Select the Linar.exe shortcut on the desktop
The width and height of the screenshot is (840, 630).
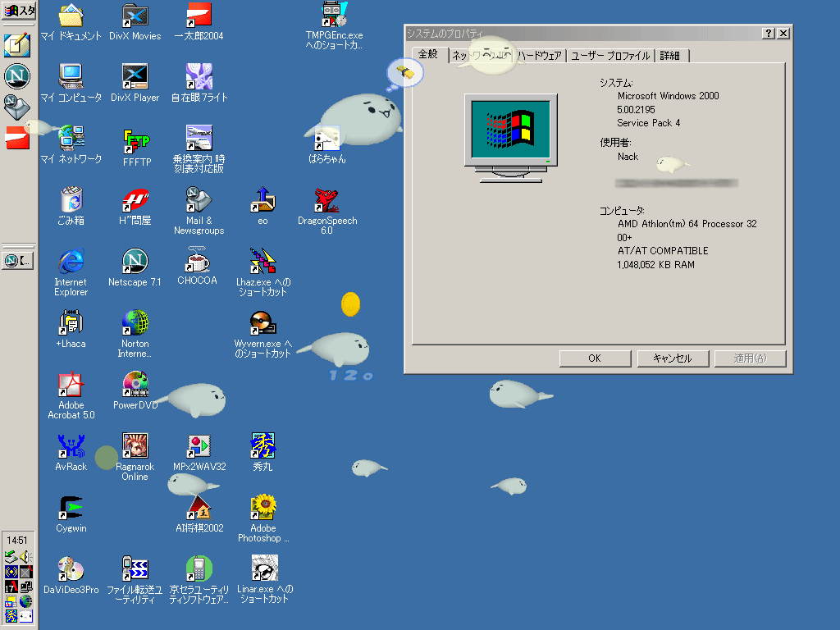pos(264,579)
